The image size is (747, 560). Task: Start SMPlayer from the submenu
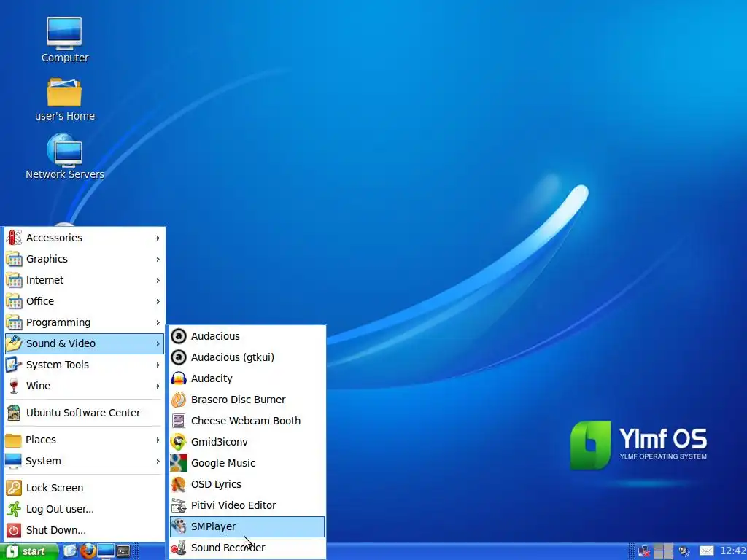(247, 526)
